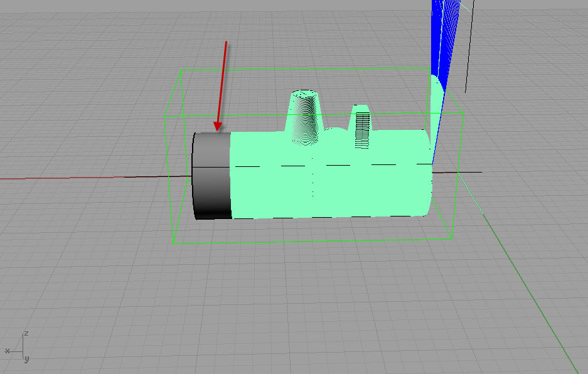Click the X label on axes icon
This screenshot has height=374, width=588.
point(7,350)
